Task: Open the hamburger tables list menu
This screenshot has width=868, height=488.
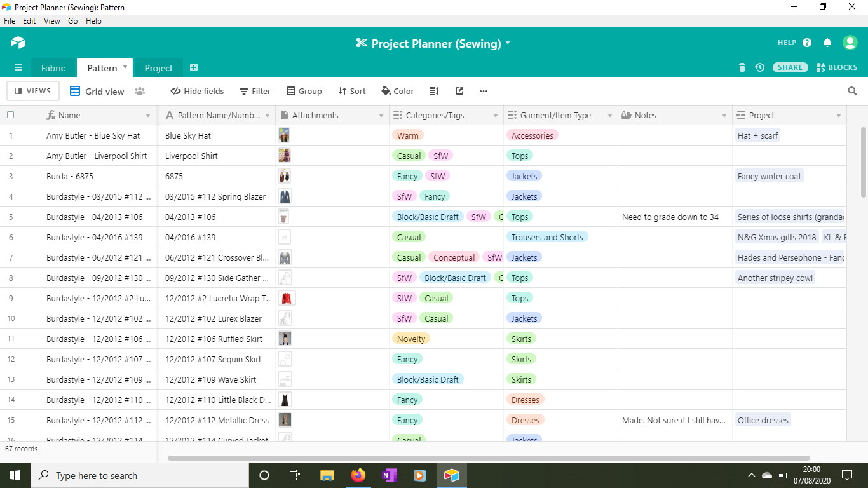Action: click(18, 67)
